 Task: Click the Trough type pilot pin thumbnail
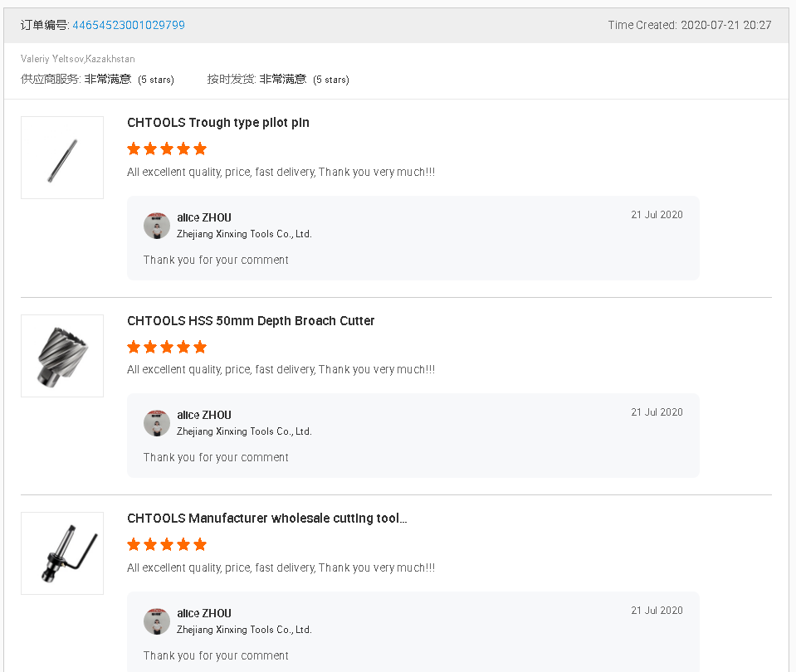(x=62, y=158)
